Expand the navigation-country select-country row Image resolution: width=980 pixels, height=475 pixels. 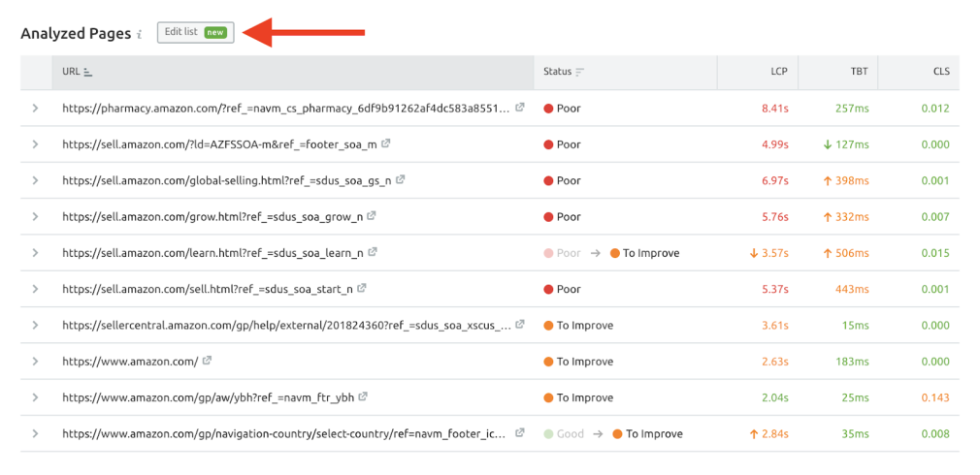coord(35,433)
